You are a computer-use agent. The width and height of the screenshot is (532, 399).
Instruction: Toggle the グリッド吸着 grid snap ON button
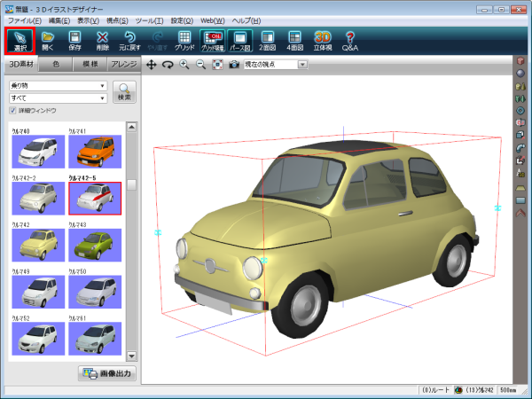coord(212,40)
